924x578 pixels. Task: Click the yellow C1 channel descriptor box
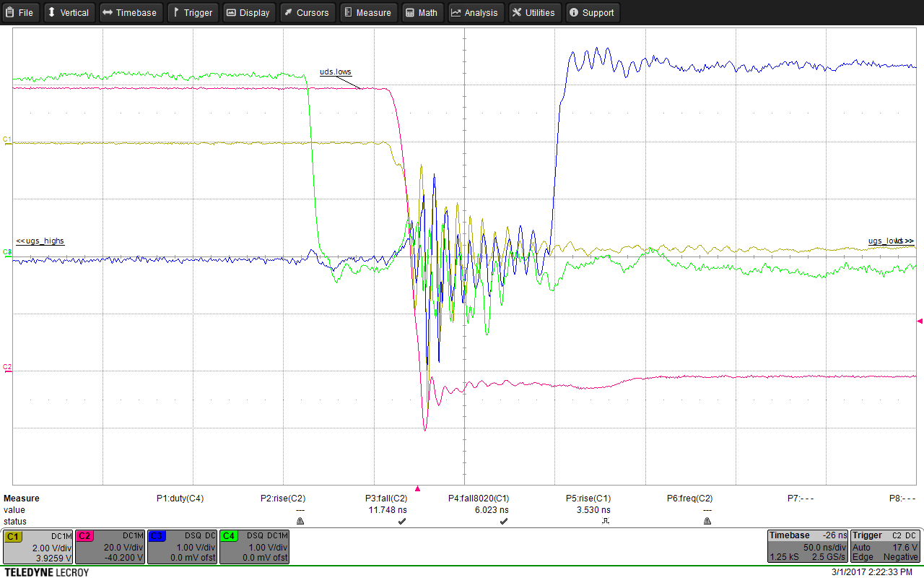38,547
